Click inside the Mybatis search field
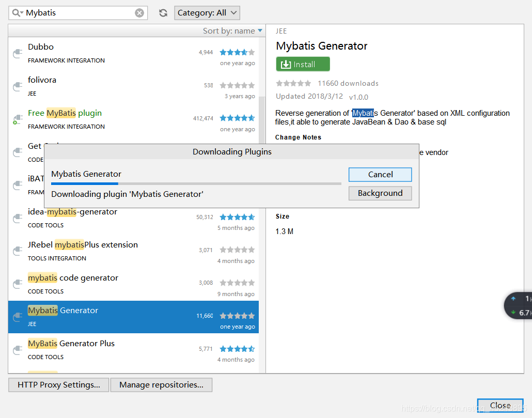The width and height of the screenshot is (532, 418). pos(78,13)
